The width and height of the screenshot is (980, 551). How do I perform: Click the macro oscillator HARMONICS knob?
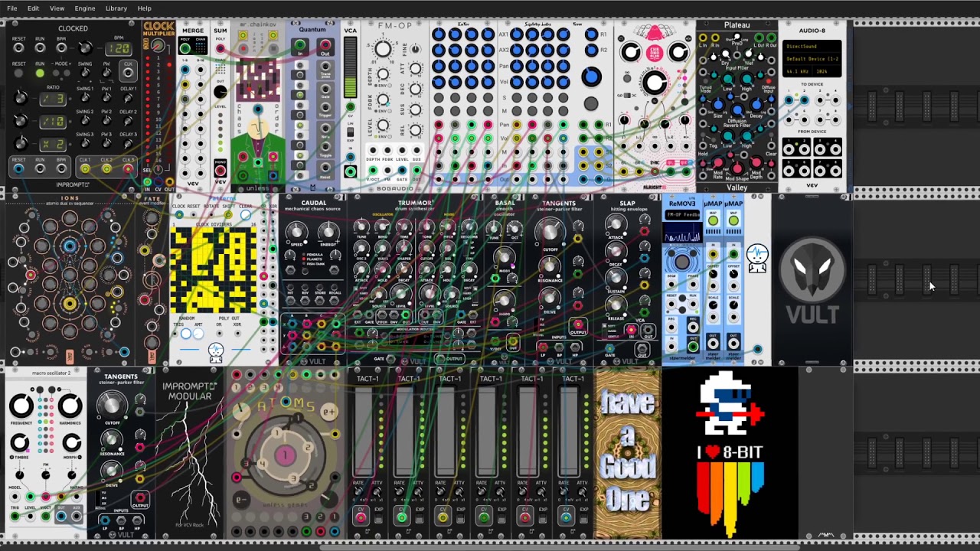click(x=70, y=406)
